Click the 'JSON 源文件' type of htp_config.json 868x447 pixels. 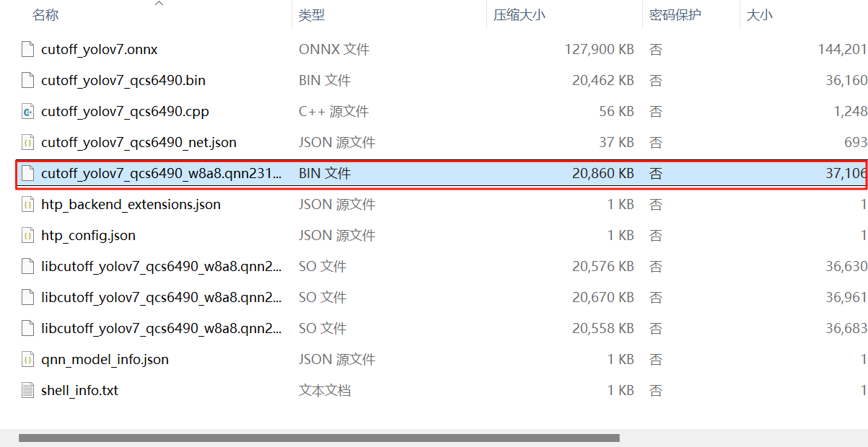pyautogui.click(x=337, y=236)
